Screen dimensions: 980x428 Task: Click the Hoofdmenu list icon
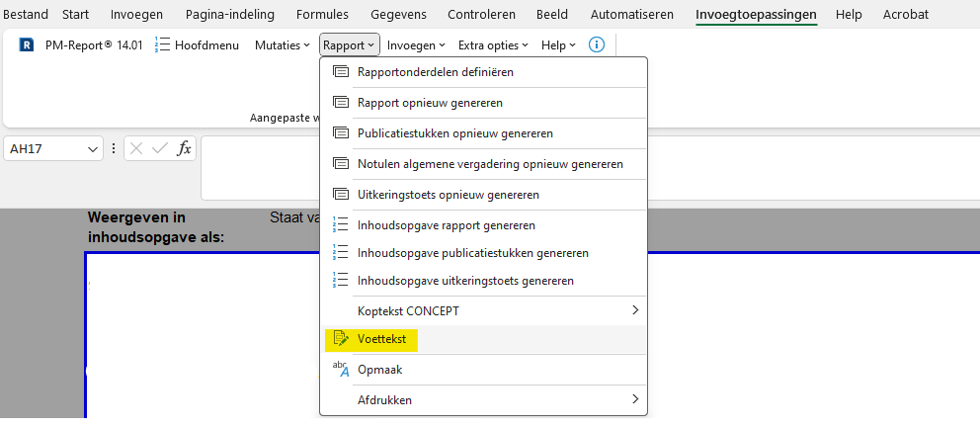(x=162, y=45)
